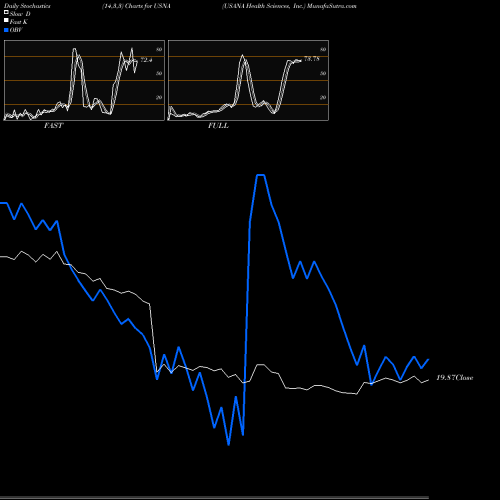Image resolution: width=500 pixels, height=500 pixels.
Task: Click the blue OBV legend swatch
Action: pyautogui.click(x=6, y=30)
